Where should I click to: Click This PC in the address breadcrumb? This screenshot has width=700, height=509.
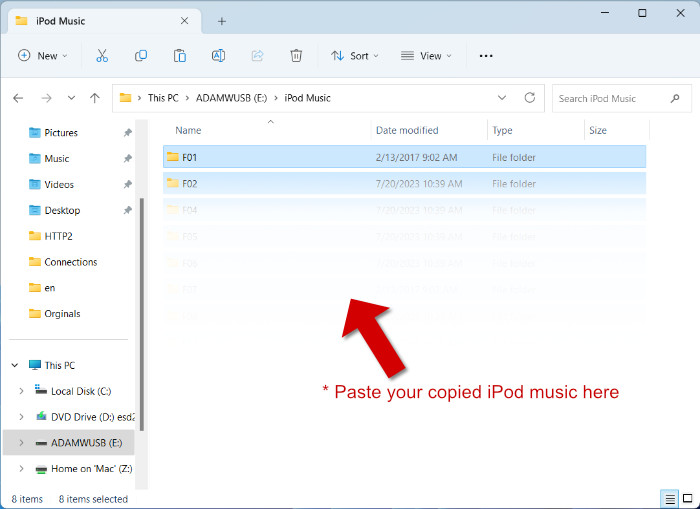click(163, 98)
